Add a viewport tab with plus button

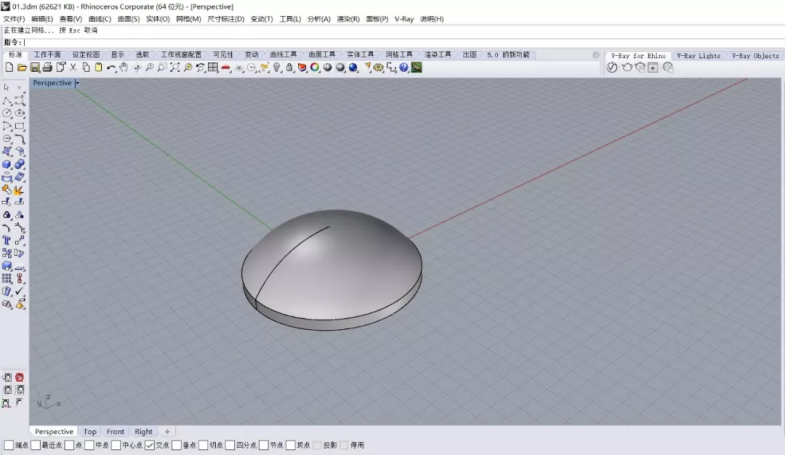point(167,432)
